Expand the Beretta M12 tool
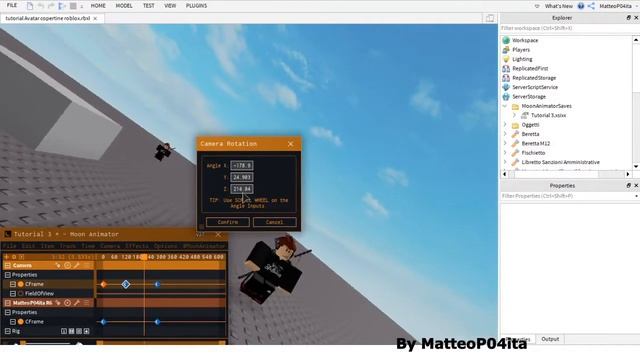 [505, 143]
